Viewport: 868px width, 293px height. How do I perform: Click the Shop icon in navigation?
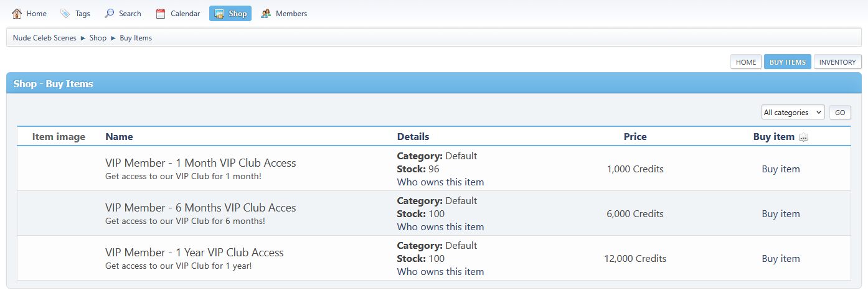[219, 14]
